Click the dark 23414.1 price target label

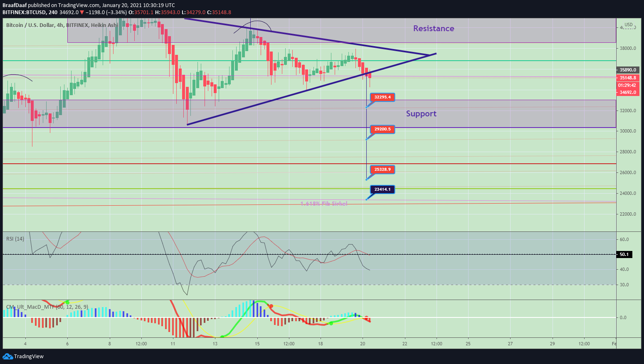(382, 189)
